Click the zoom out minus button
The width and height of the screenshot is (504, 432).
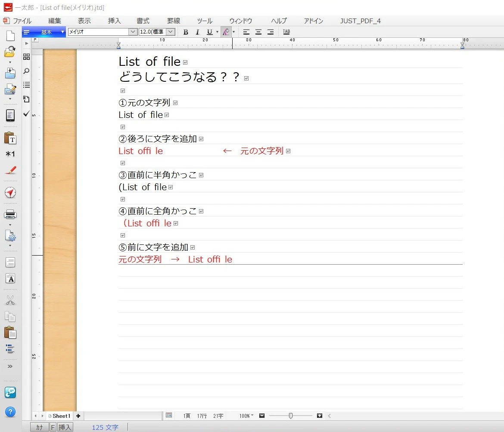262,416
